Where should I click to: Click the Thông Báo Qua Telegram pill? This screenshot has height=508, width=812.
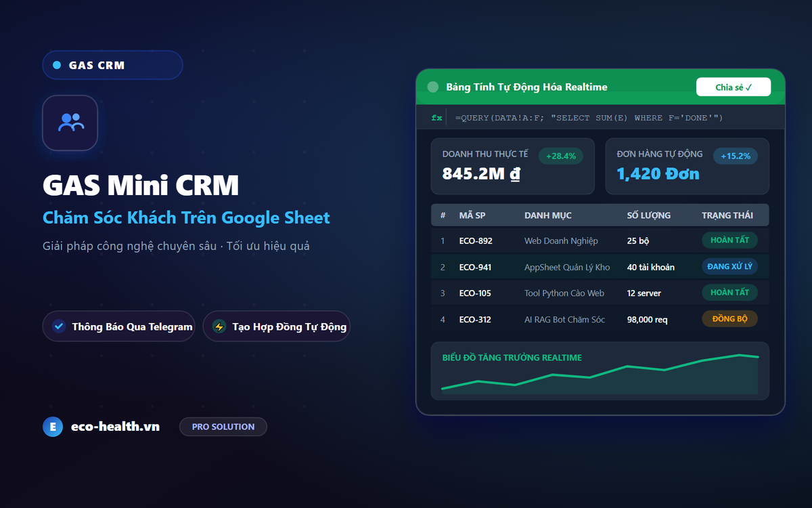click(119, 326)
